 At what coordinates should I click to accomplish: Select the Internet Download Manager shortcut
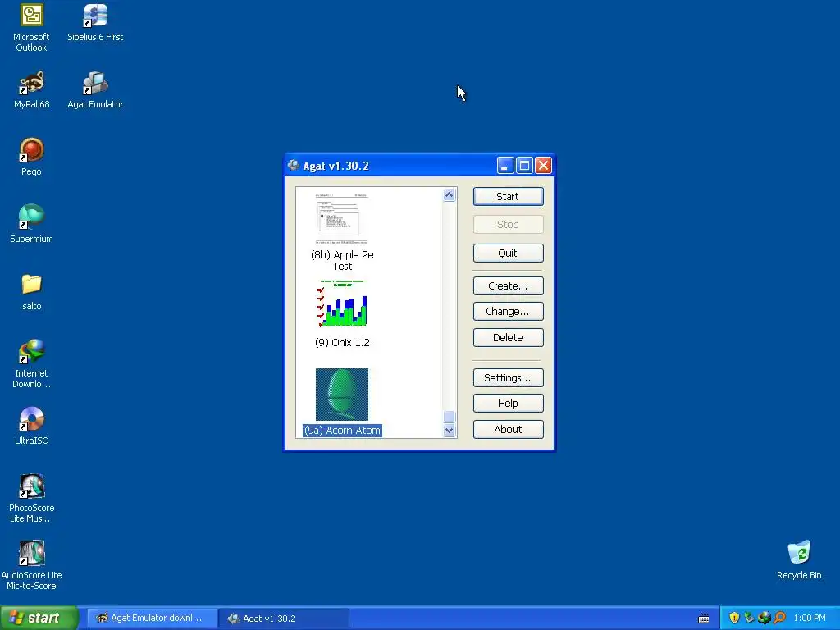coord(31,364)
